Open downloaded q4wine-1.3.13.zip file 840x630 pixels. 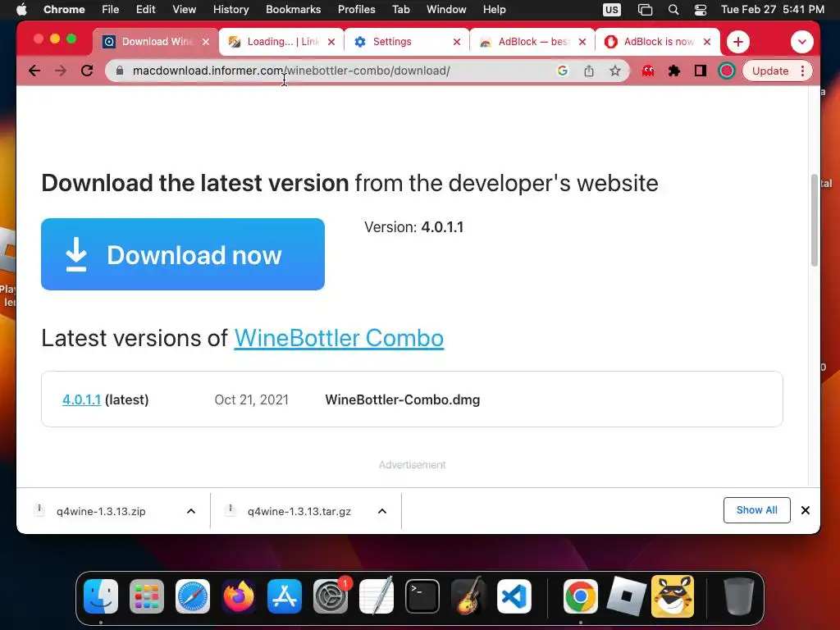(x=101, y=511)
